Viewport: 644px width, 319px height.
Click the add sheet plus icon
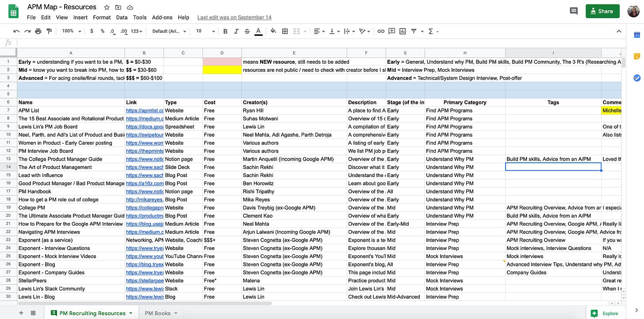[21, 313]
